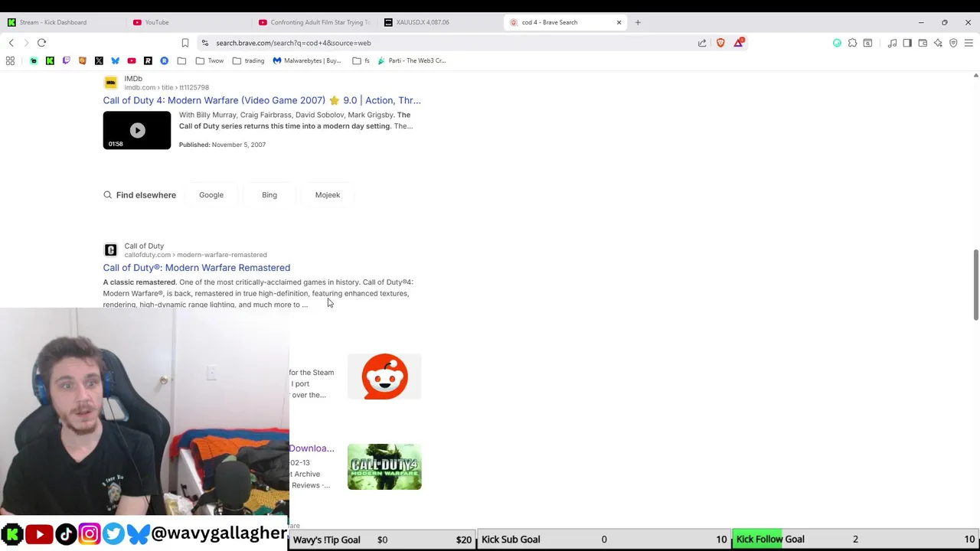Close the cod 4 - Brave Search tab
980x551 pixels.
click(619, 22)
